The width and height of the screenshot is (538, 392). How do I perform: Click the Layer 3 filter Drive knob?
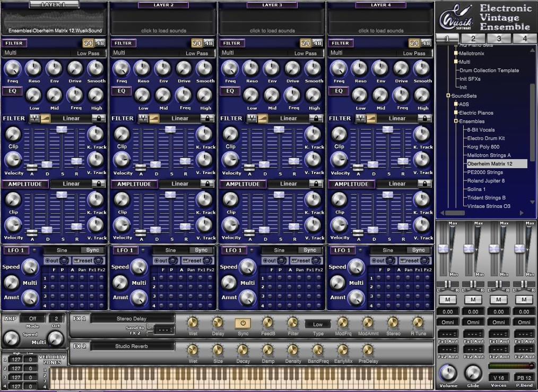tap(292, 69)
